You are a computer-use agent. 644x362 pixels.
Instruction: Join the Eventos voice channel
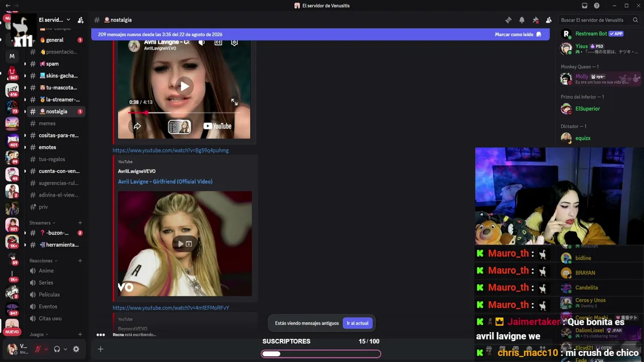pyautogui.click(x=54, y=307)
